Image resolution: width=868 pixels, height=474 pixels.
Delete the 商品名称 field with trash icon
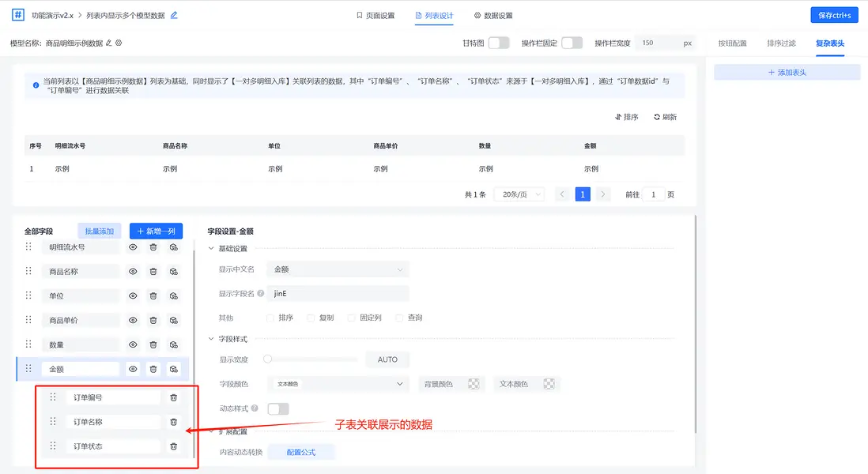pyautogui.click(x=153, y=272)
